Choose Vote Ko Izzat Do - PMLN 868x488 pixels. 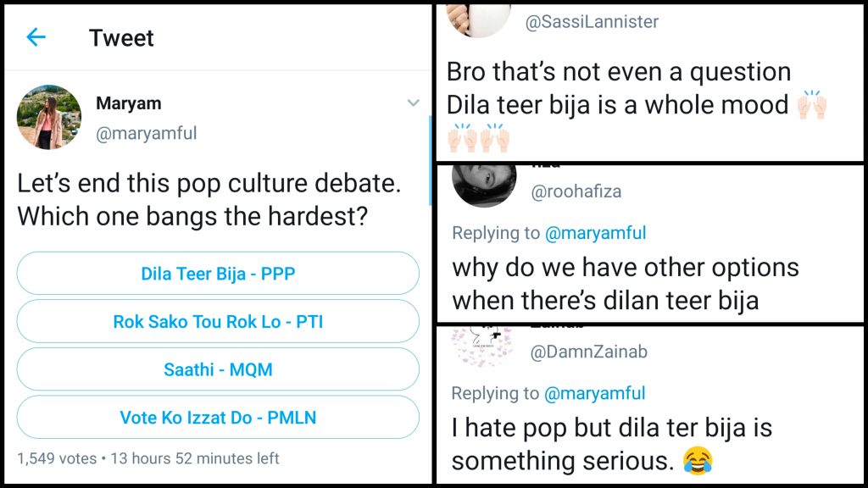click(218, 417)
